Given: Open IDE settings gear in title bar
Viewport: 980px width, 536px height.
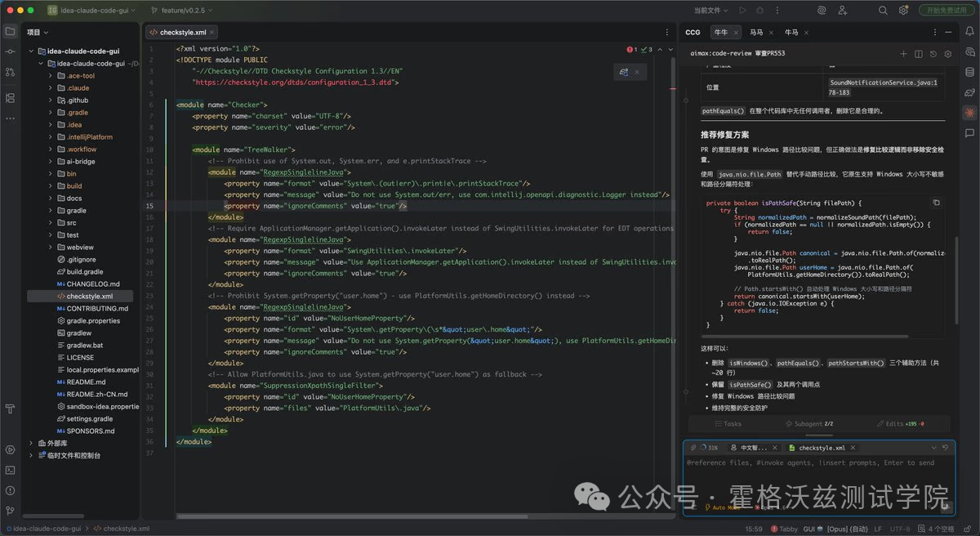Looking at the screenshot, I should (903, 11).
